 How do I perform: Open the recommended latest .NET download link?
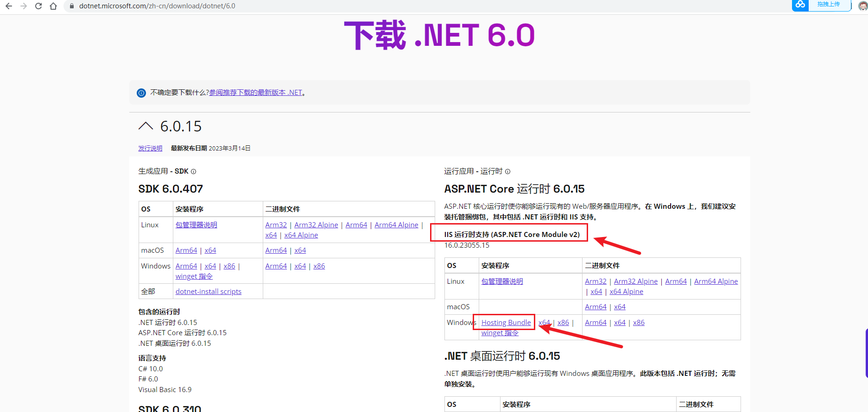[x=256, y=93]
